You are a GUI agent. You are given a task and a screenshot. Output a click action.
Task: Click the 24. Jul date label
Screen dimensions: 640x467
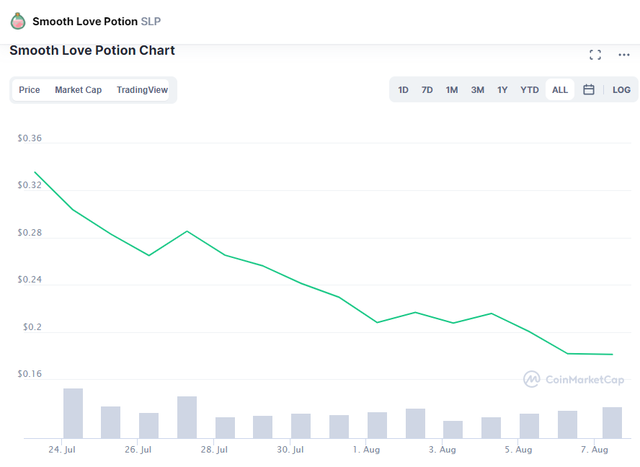pos(62,449)
